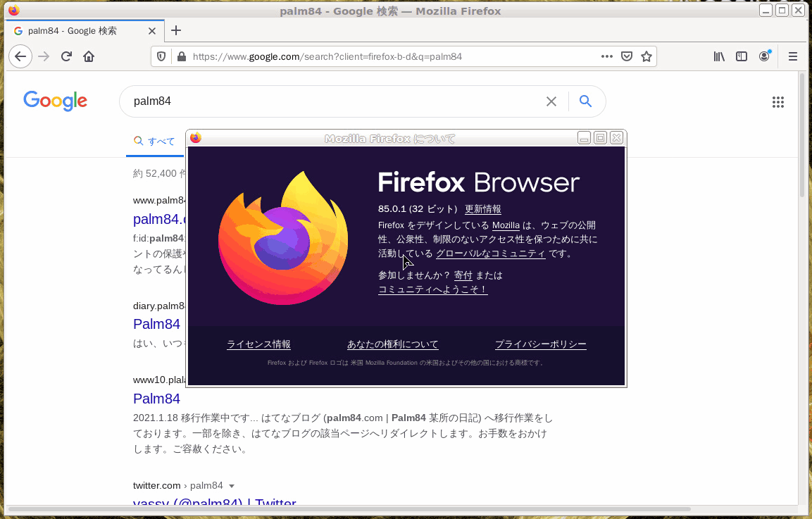Open a new browser tab

click(175, 30)
